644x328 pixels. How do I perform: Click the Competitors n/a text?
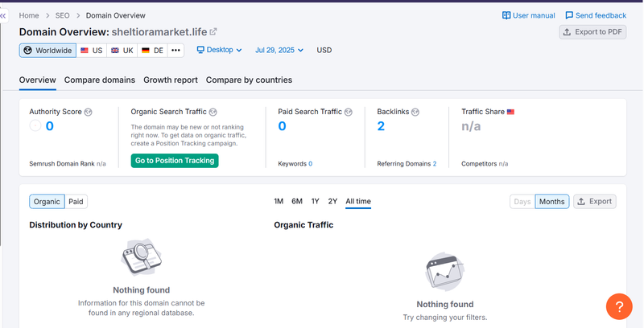coord(485,163)
